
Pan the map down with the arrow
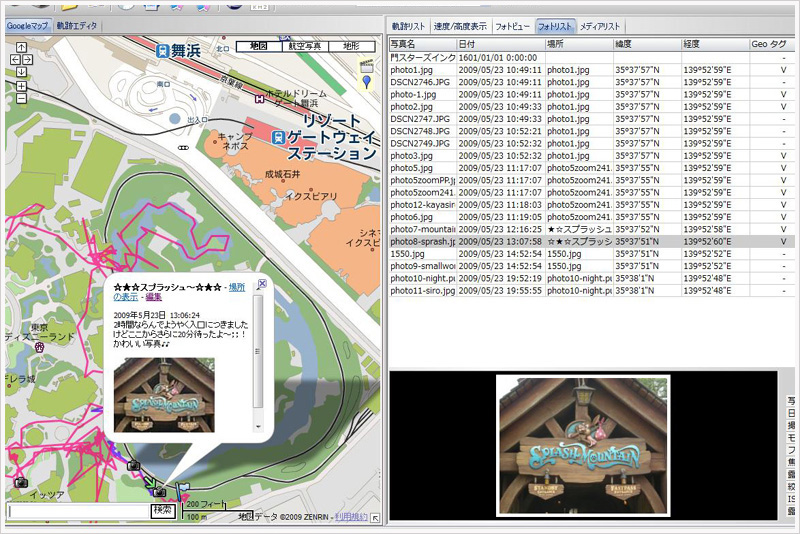point(21,71)
